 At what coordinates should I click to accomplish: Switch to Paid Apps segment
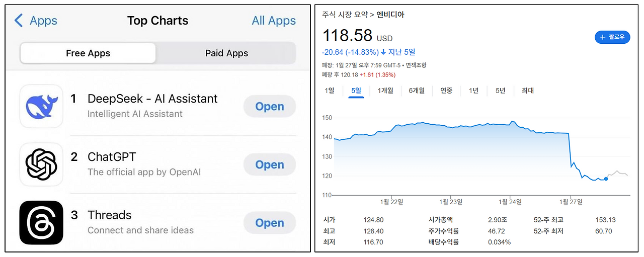pyautogui.click(x=226, y=53)
